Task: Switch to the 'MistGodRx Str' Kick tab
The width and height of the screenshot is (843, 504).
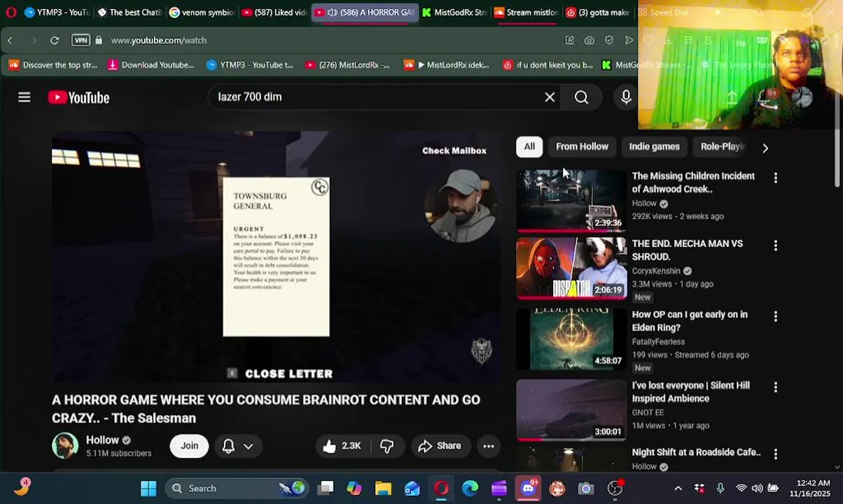Action: [x=454, y=12]
